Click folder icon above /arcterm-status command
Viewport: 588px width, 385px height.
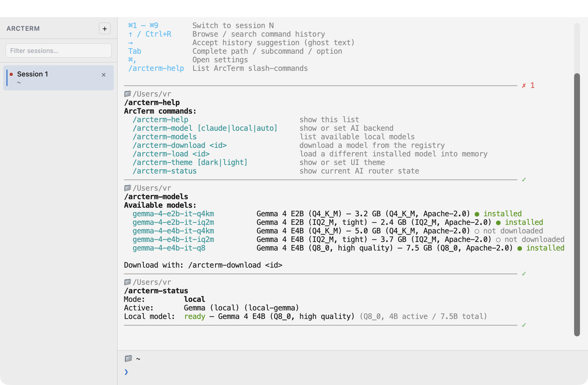tap(127, 282)
